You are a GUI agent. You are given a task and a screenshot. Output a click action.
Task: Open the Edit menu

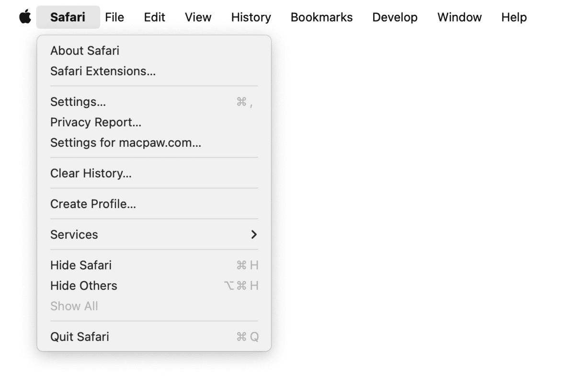154,17
